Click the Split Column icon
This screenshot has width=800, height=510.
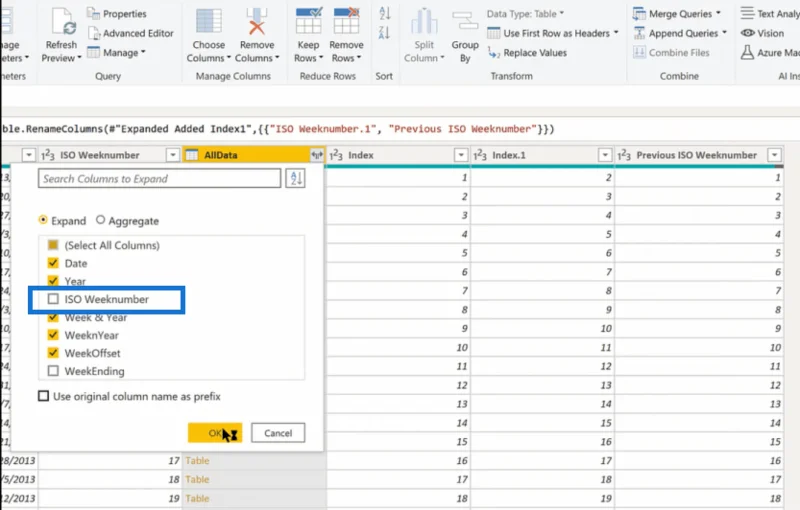tap(424, 22)
